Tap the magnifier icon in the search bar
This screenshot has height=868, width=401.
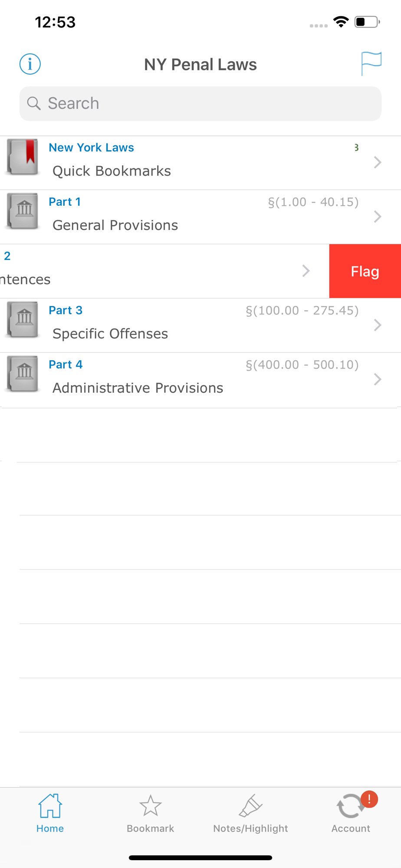34,103
